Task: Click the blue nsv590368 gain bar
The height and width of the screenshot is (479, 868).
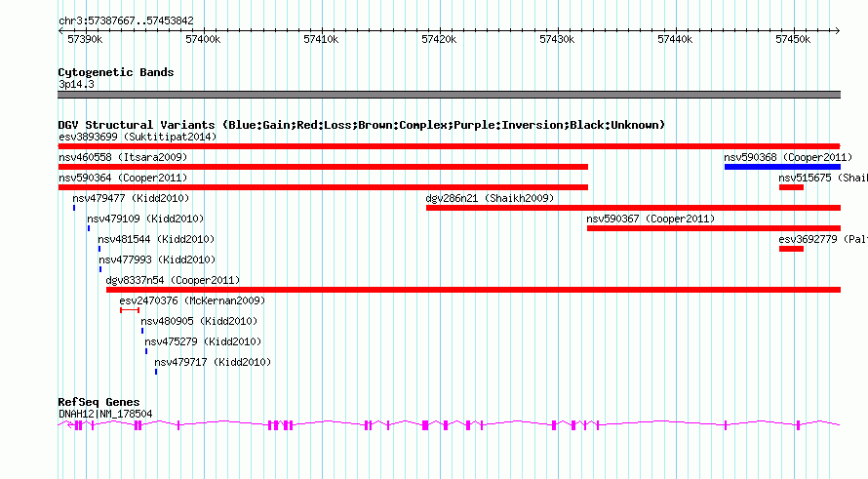Action: click(x=783, y=167)
